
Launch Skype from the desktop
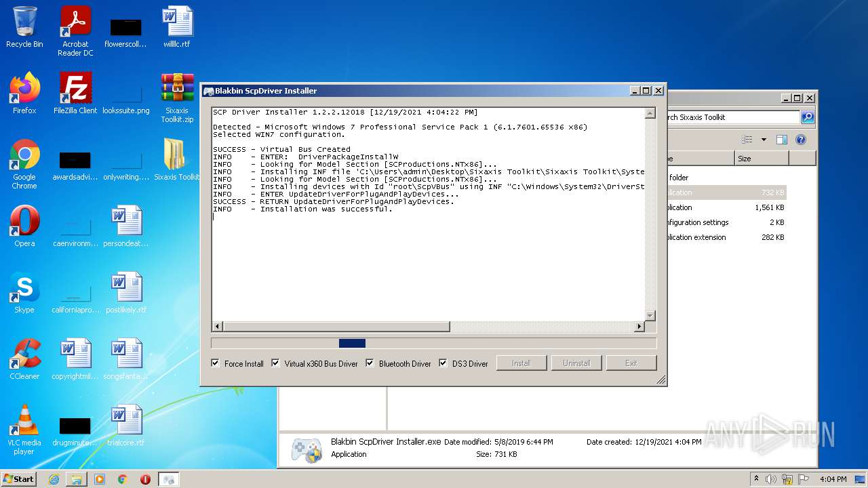[24, 293]
